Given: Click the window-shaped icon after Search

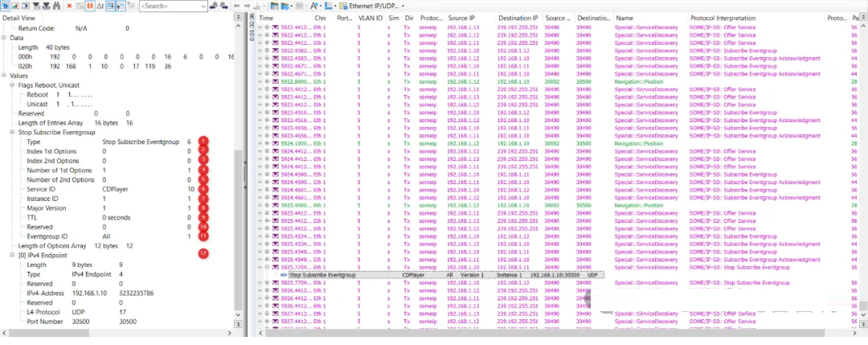Looking at the screenshot, I should [275, 6].
